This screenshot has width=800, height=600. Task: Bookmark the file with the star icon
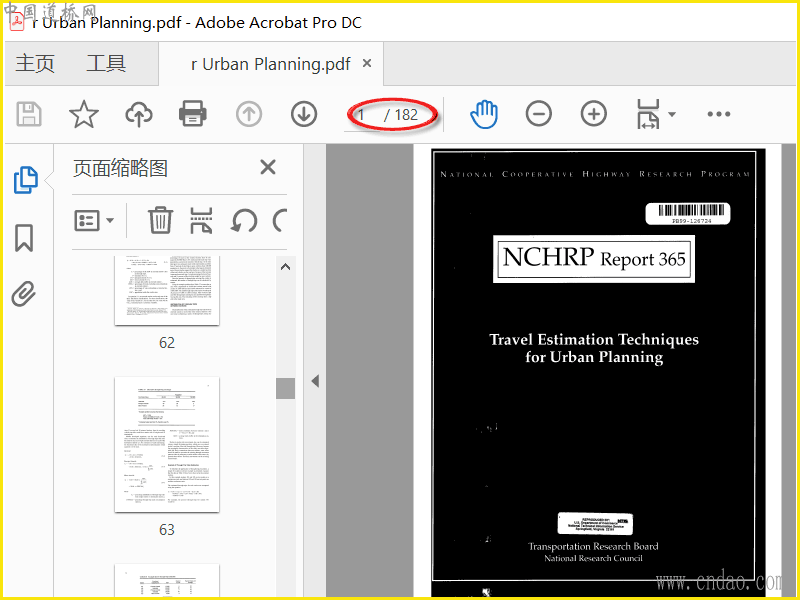click(x=84, y=114)
